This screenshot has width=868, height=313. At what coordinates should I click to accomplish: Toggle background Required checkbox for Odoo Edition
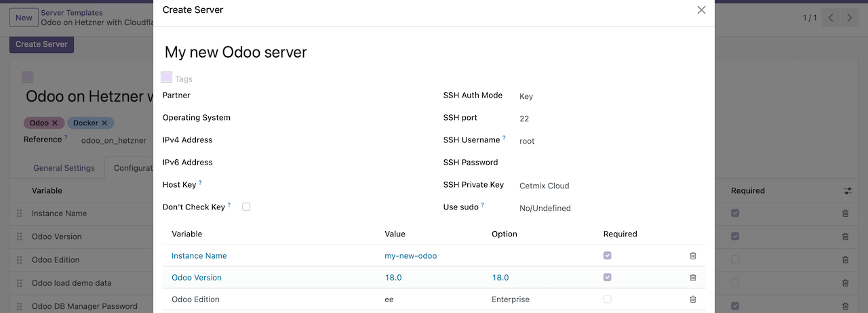(x=735, y=259)
